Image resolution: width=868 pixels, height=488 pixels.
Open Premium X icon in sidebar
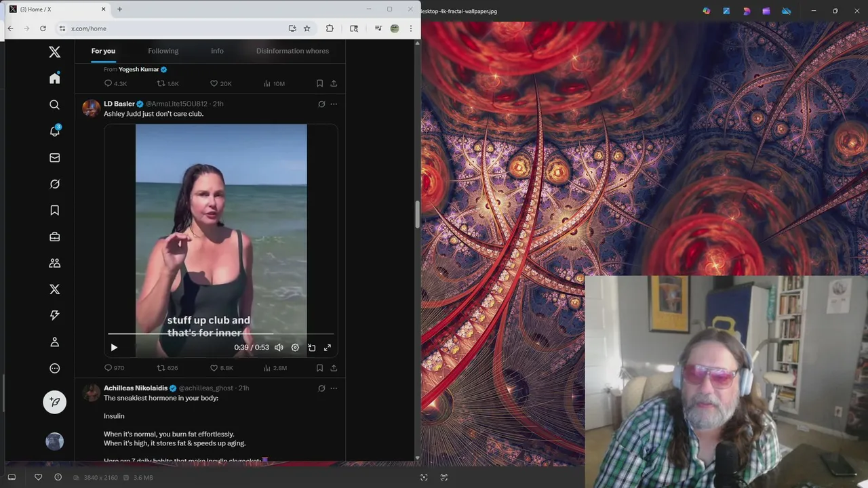(x=55, y=289)
